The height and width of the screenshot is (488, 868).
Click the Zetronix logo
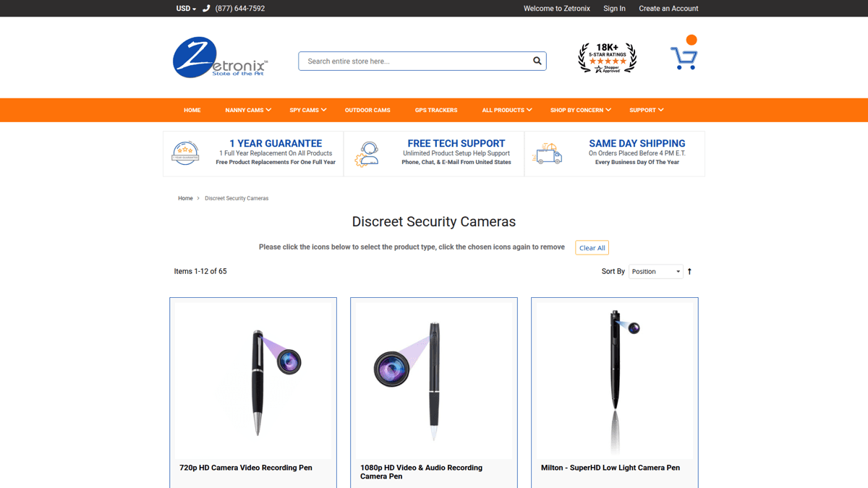(x=219, y=57)
